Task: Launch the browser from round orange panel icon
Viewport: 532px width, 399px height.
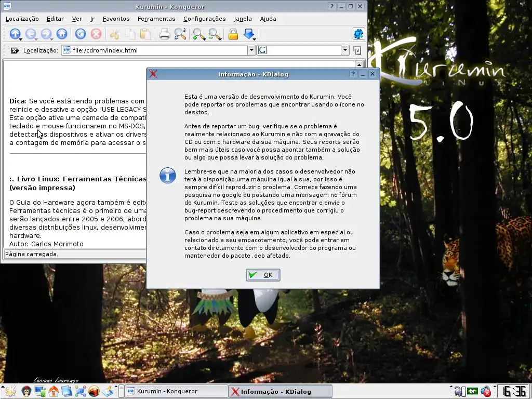Action: (x=94, y=392)
